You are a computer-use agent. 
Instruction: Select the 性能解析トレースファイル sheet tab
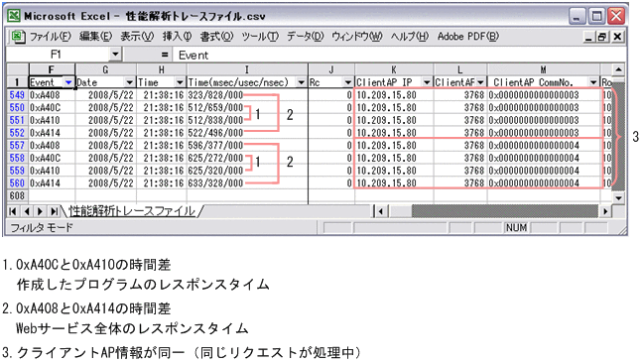(x=132, y=211)
